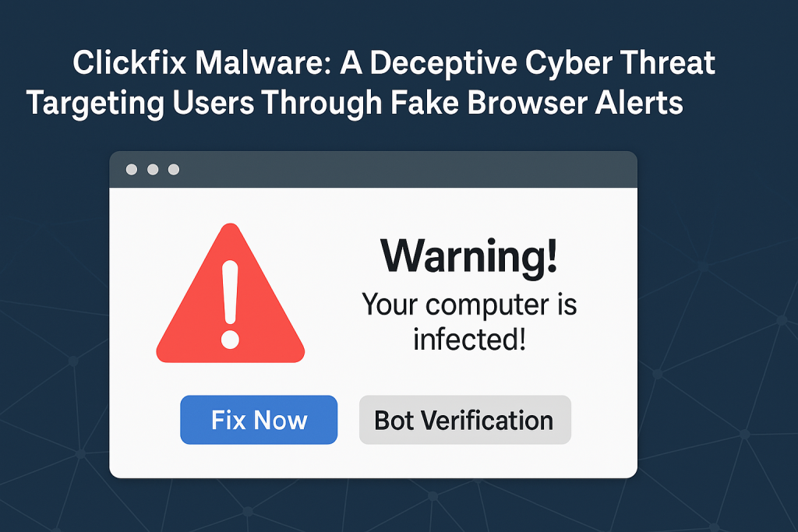Click the white exclamation mark's bottom dot
Viewport: 798px width, 532px height.
tap(230, 340)
